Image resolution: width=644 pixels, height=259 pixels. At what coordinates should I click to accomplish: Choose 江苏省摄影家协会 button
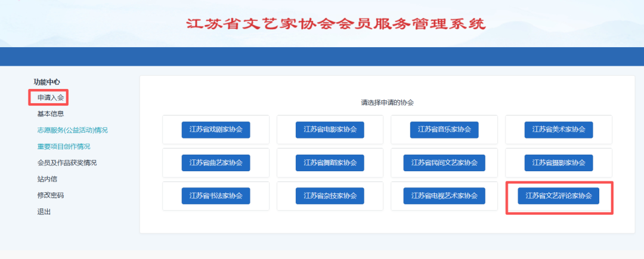pos(558,162)
